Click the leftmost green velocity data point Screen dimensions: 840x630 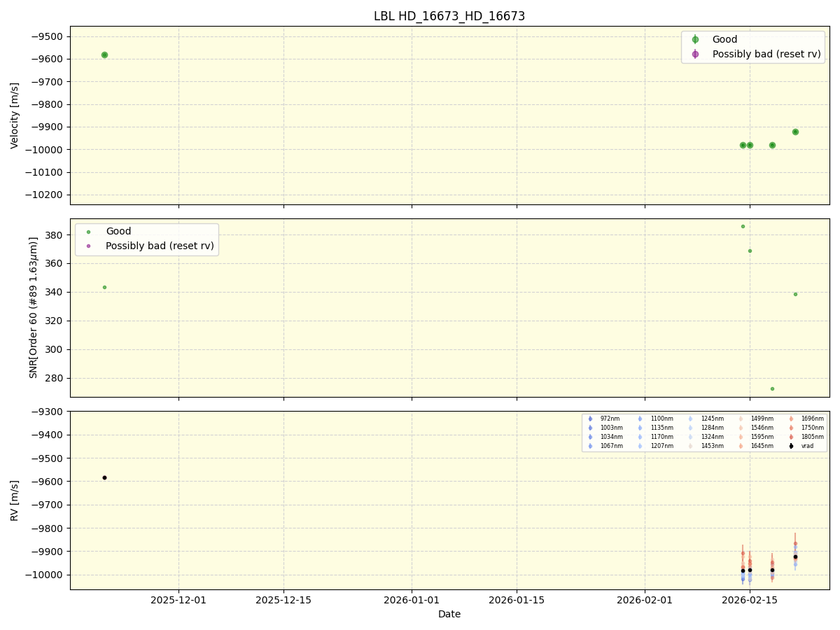(x=104, y=54)
